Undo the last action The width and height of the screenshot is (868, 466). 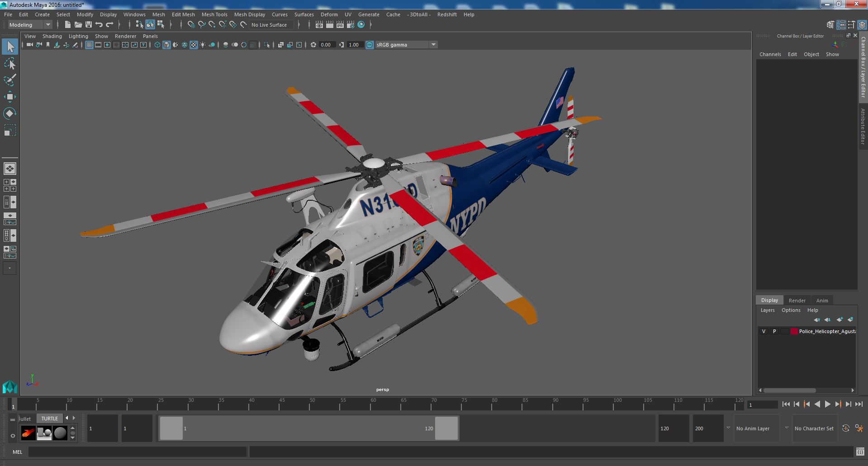99,25
